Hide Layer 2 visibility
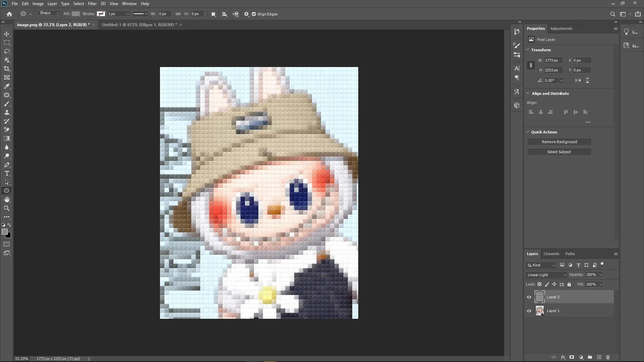 tap(529, 297)
